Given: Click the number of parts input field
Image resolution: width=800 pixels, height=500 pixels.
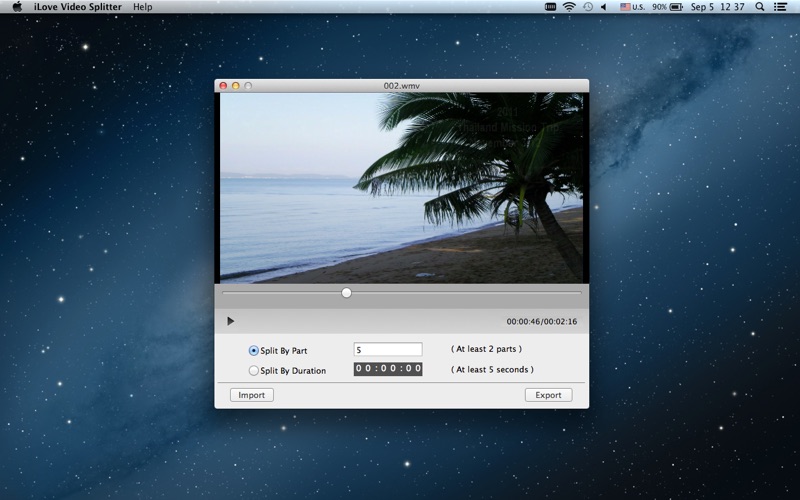Looking at the screenshot, I should pyautogui.click(x=388, y=350).
